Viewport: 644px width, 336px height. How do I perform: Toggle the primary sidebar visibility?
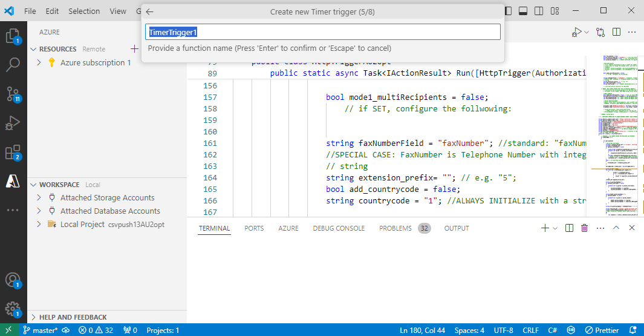(x=508, y=11)
